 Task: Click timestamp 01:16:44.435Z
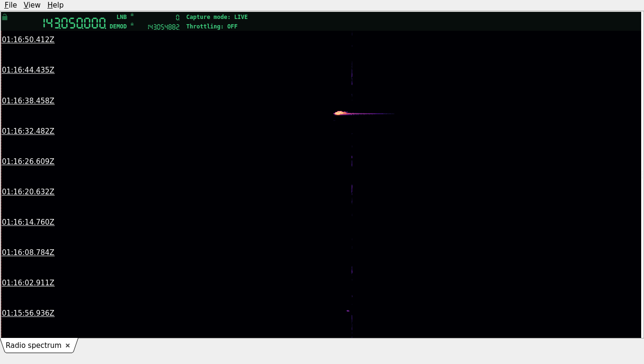pos(28,70)
